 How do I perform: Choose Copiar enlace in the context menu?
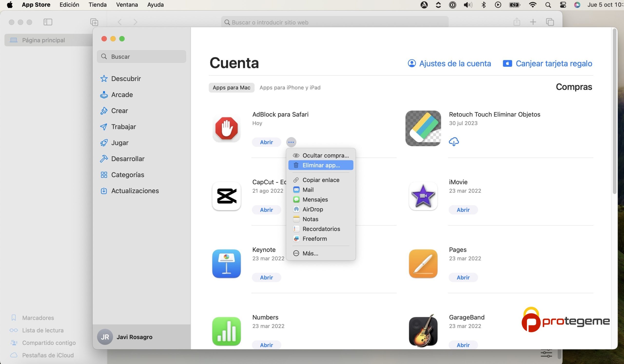[x=321, y=180]
